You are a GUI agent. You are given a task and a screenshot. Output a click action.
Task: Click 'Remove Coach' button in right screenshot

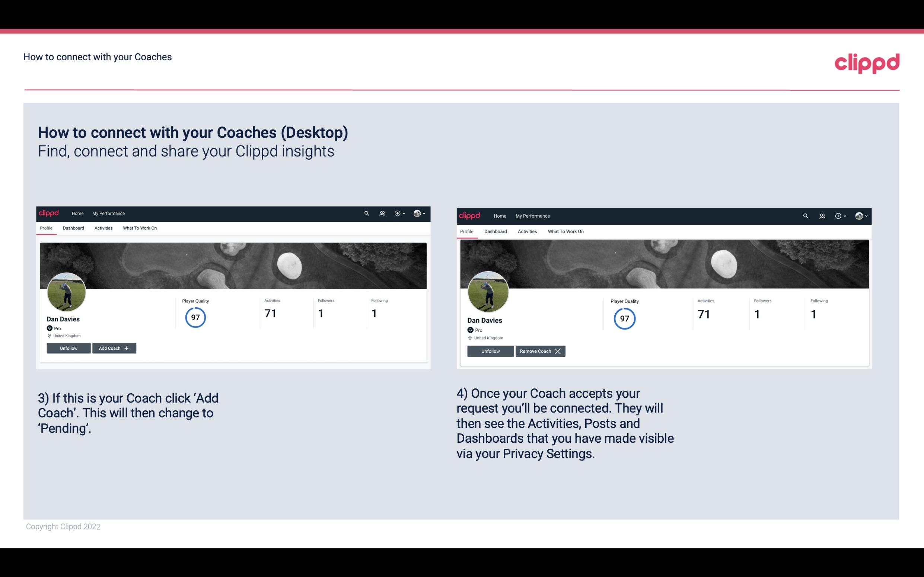539,350
